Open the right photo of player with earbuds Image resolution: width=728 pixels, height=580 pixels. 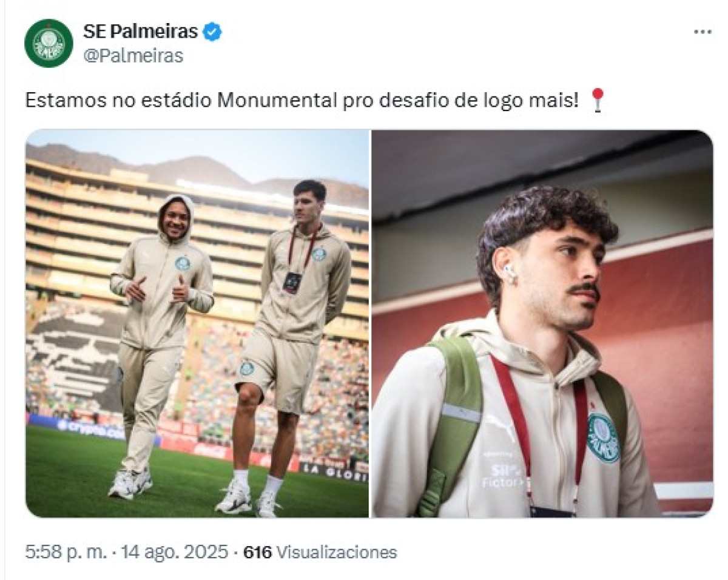point(542,323)
